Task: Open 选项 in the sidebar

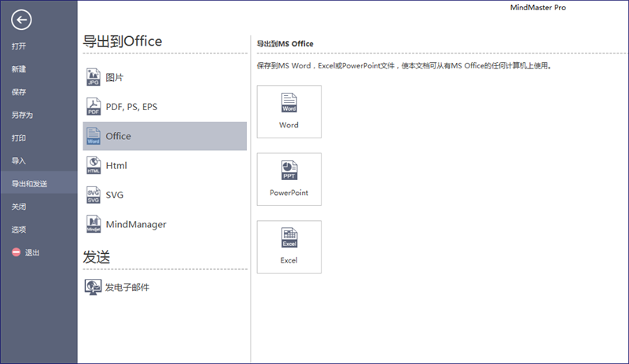Action: click(19, 229)
